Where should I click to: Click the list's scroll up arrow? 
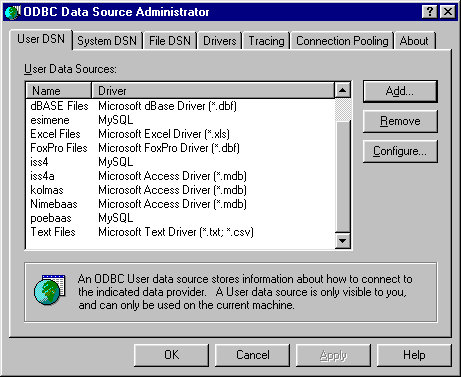click(x=342, y=90)
